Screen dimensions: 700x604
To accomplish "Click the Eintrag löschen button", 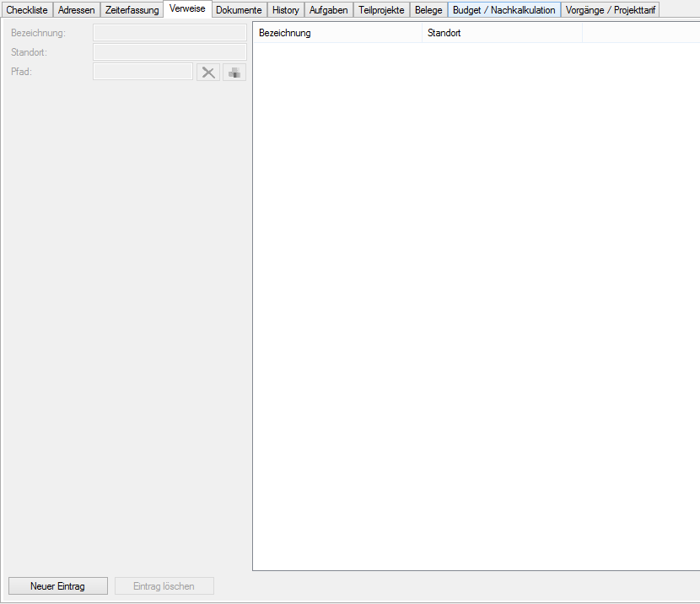I will [x=164, y=586].
